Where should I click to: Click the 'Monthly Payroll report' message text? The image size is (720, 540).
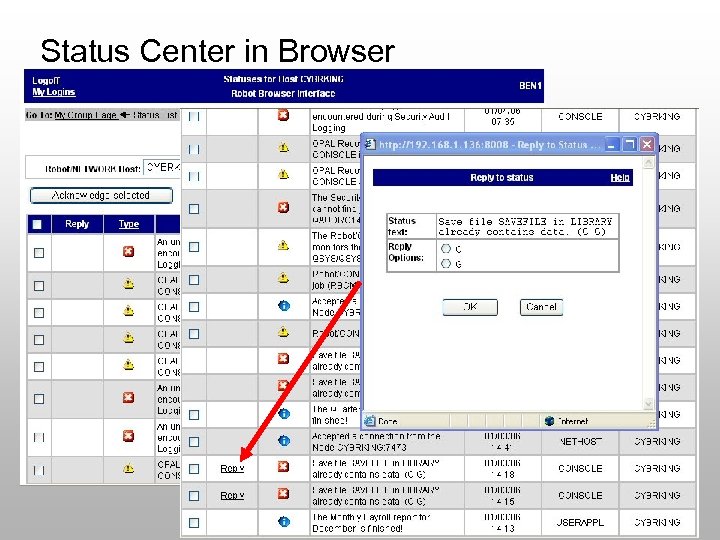[371, 523]
